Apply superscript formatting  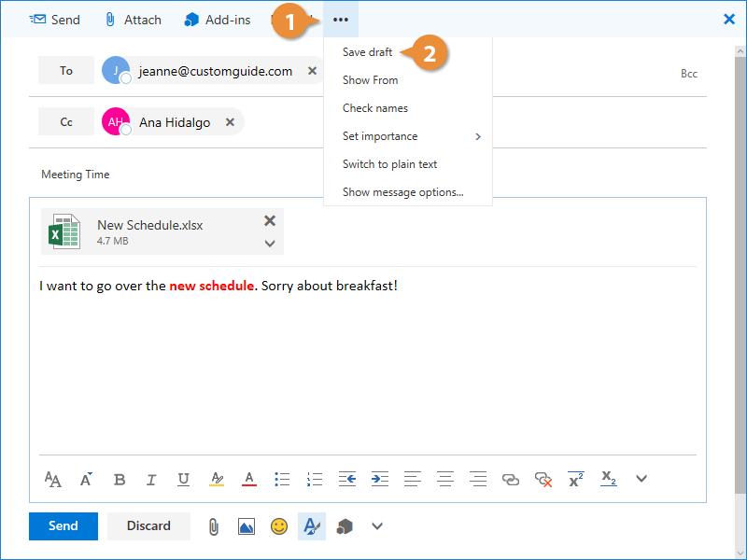tap(576, 479)
